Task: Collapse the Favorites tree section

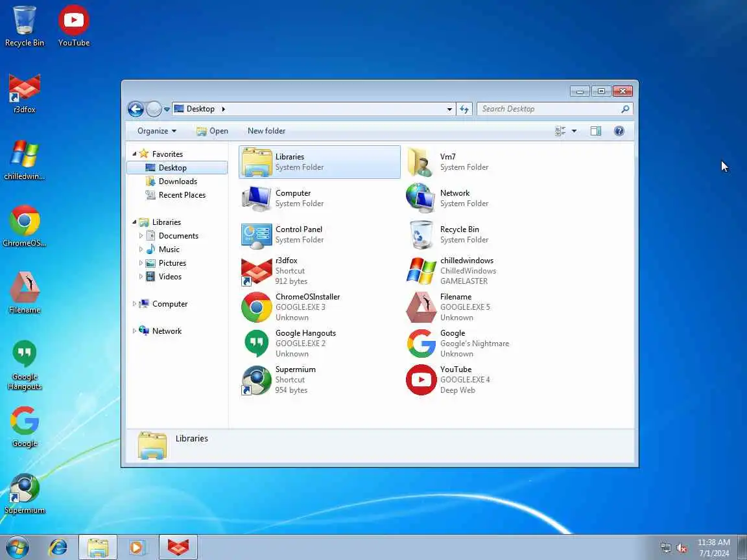Action: 134,154
